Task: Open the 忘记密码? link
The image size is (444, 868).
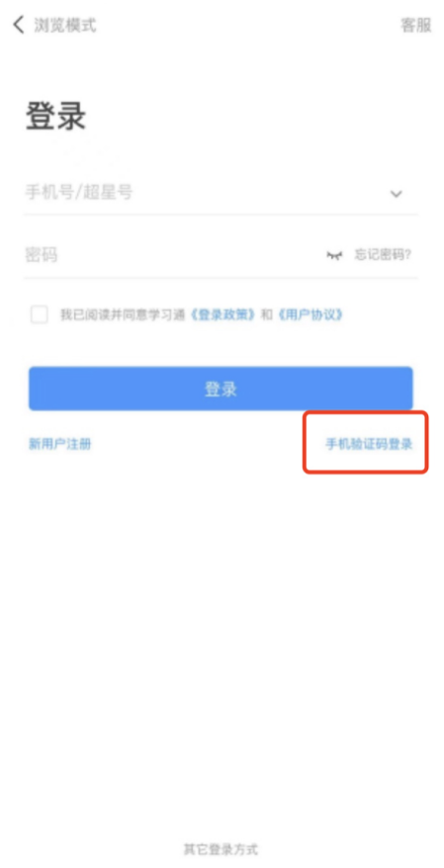Action: 383,255
